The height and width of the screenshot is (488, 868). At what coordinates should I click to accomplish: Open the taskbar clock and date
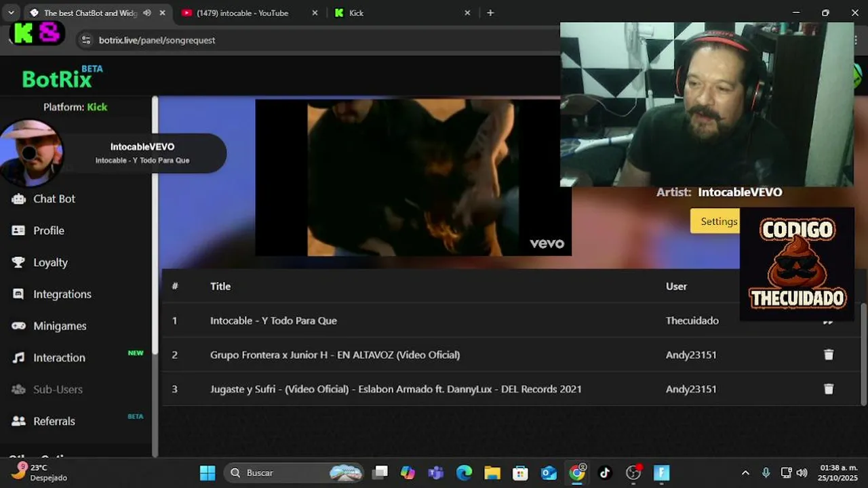838,472
